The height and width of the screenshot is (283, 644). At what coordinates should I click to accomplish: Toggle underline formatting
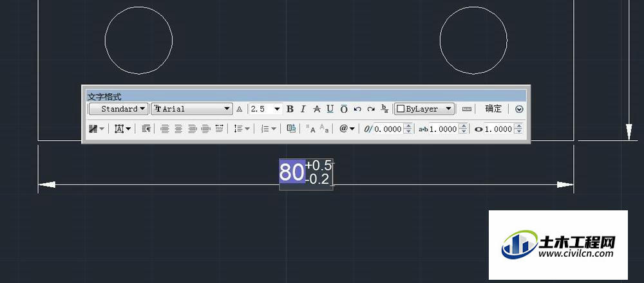point(330,109)
